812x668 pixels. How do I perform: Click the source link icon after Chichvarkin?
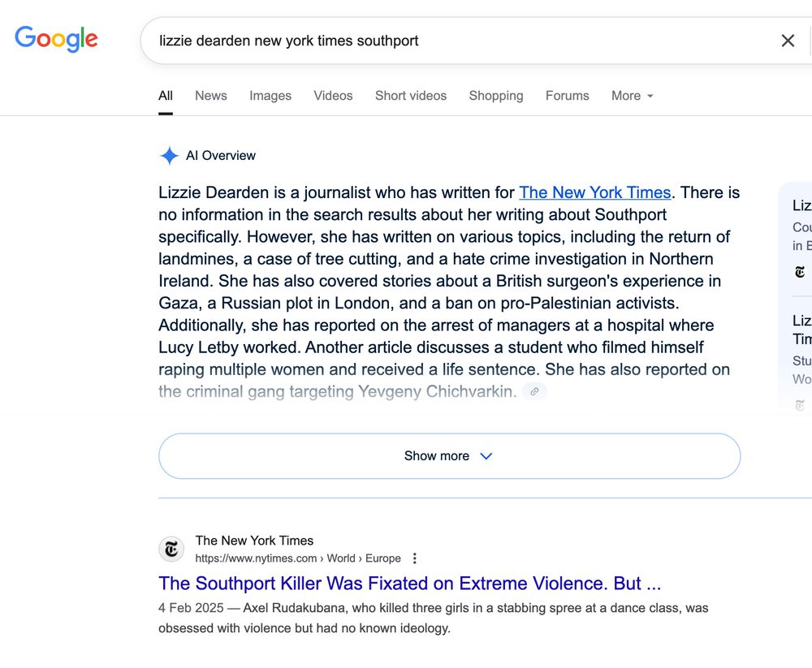[534, 391]
